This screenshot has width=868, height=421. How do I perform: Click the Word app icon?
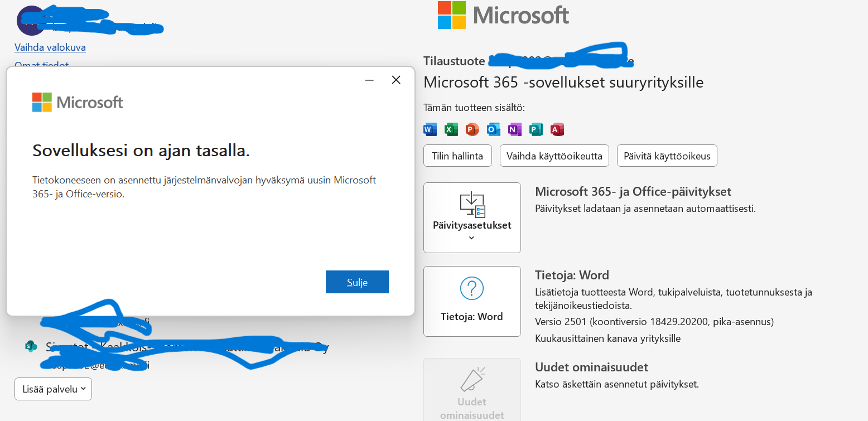pos(430,129)
